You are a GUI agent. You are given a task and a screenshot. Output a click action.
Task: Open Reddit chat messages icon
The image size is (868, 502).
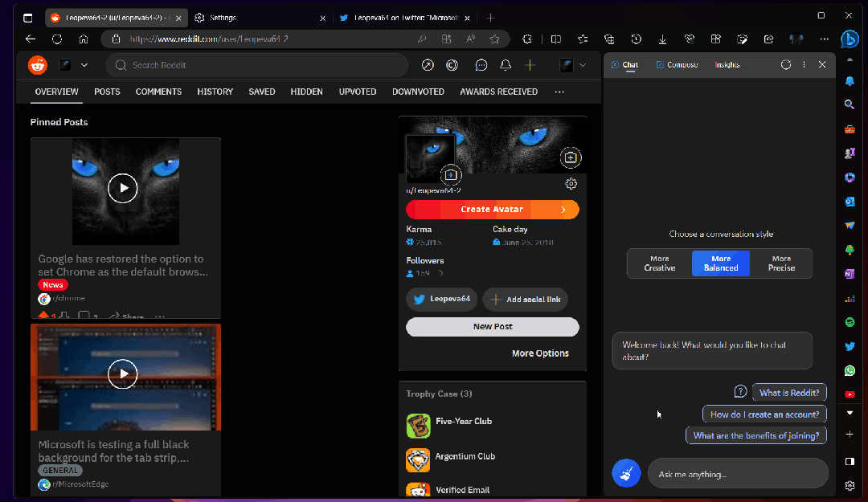pos(481,65)
